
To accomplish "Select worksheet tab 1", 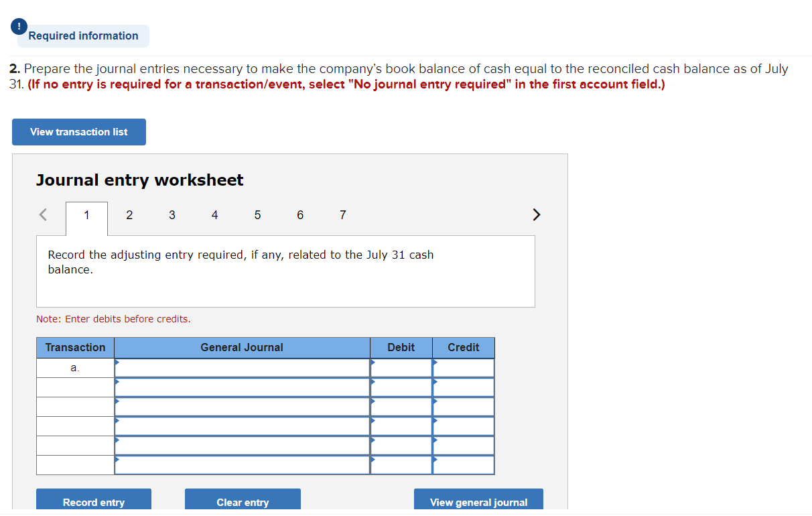I will tap(86, 214).
